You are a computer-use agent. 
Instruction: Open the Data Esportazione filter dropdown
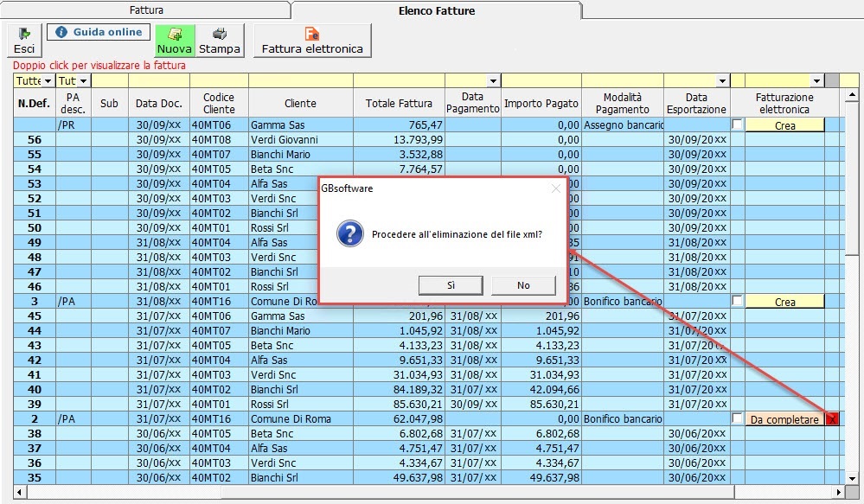coord(722,81)
